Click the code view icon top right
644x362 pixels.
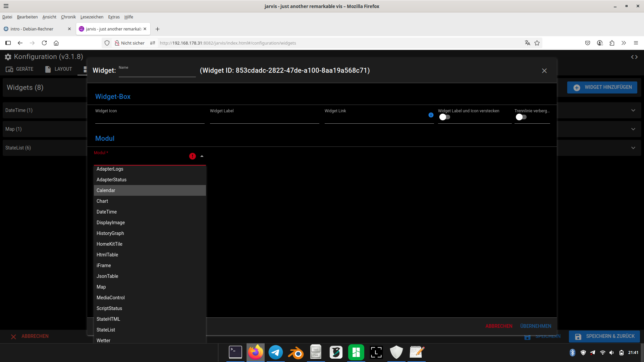634,57
